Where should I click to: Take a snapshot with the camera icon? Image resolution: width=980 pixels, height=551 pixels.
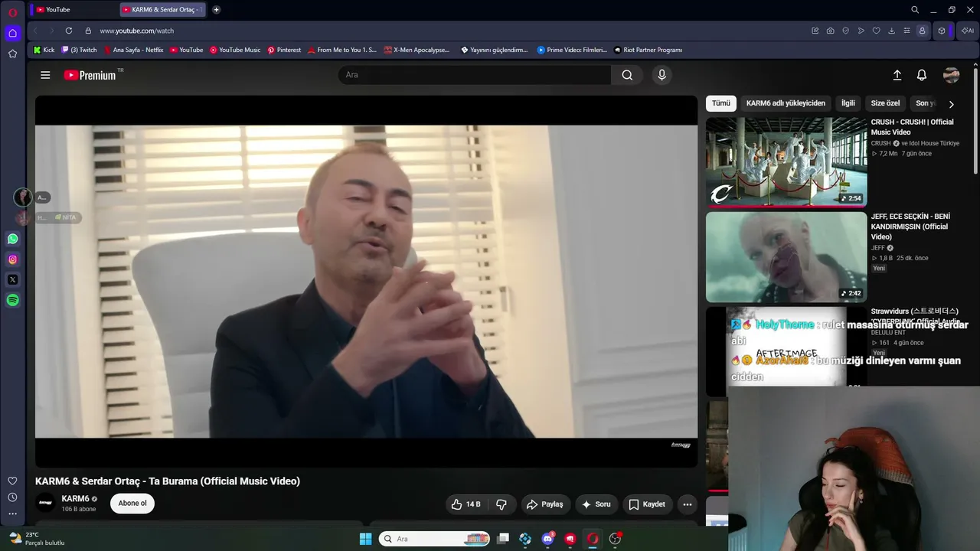pos(831,31)
